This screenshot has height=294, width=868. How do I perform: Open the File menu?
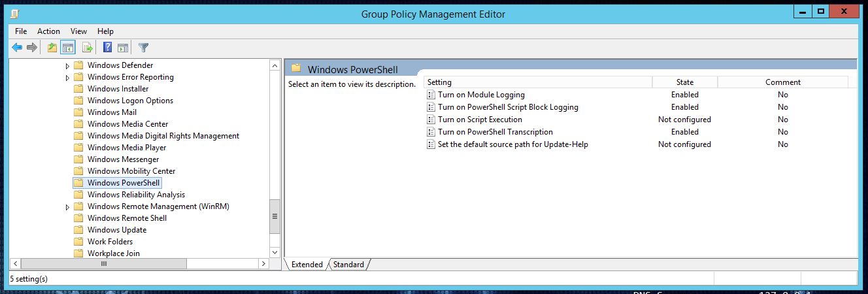coord(21,31)
